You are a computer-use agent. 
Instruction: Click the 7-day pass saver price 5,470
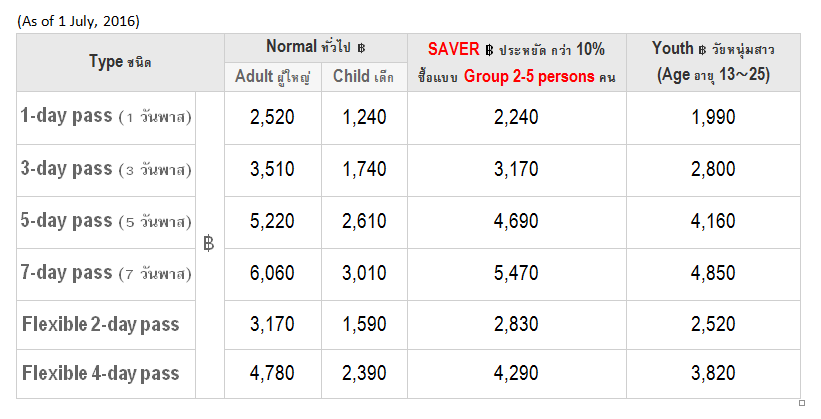coord(517,274)
